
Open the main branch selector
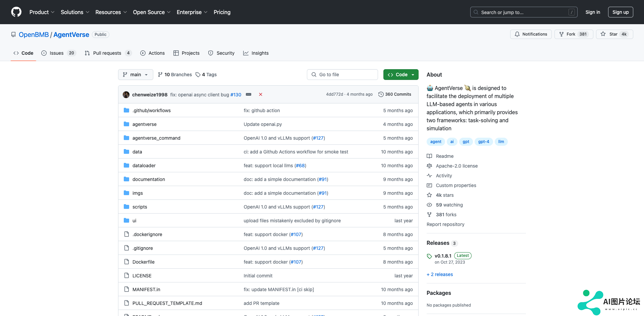point(136,75)
